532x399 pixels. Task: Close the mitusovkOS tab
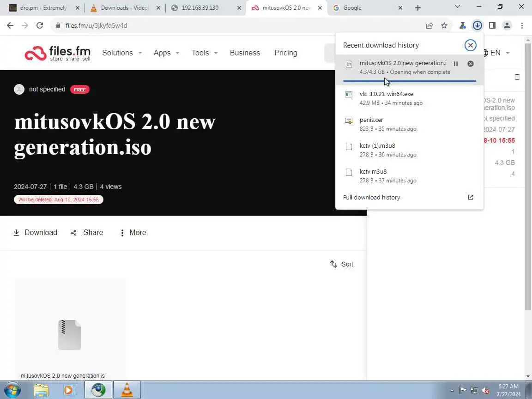(x=320, y=8)
